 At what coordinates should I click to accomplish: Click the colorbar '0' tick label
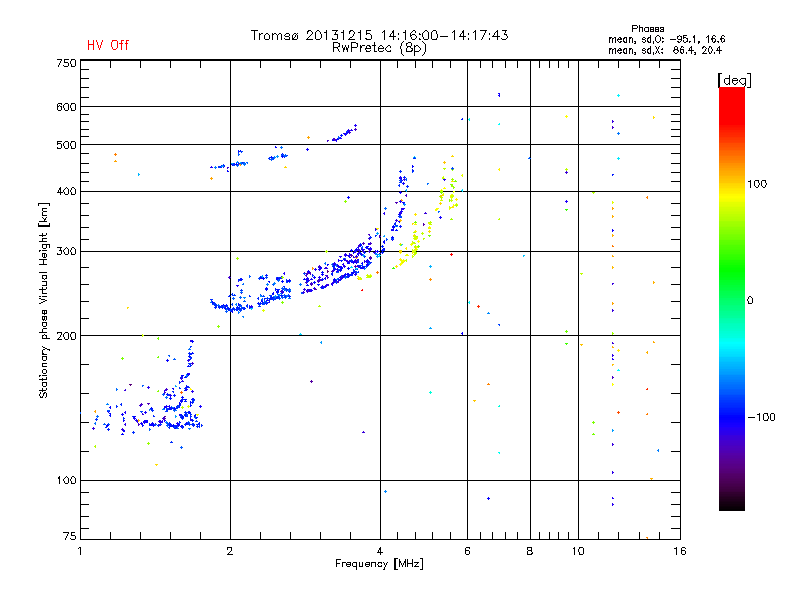750,301
